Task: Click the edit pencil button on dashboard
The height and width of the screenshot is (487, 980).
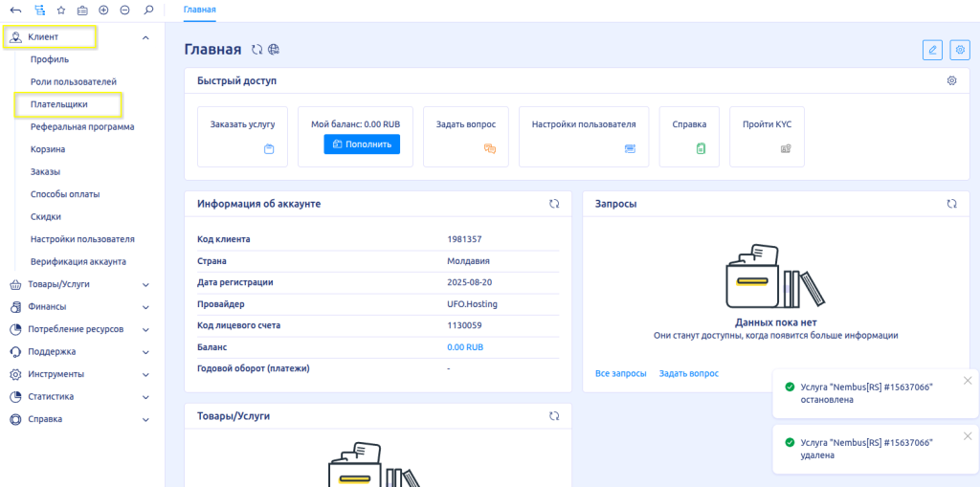Action: pos(931,50)
